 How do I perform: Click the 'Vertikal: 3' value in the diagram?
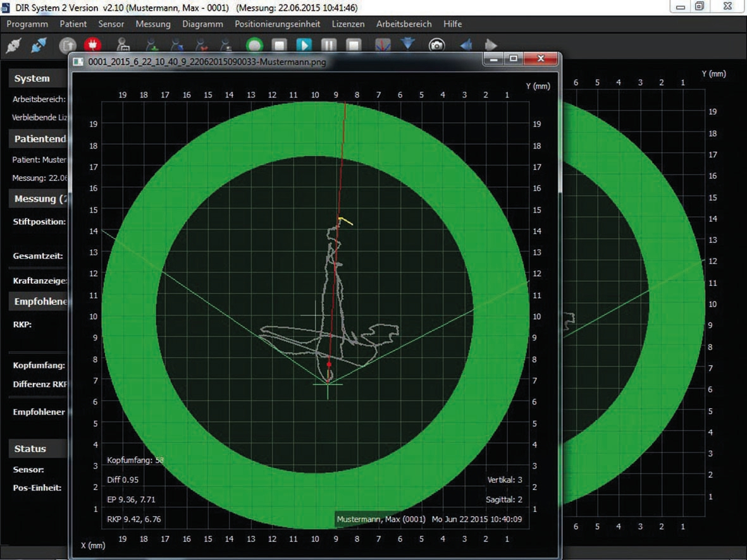pyautogui.click(x=505, y=480)
